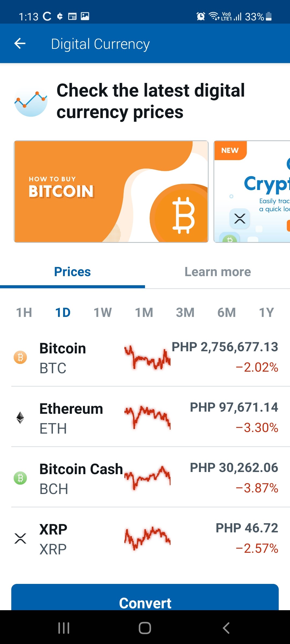Tap the orange Bitcoin coin icon

20,357
